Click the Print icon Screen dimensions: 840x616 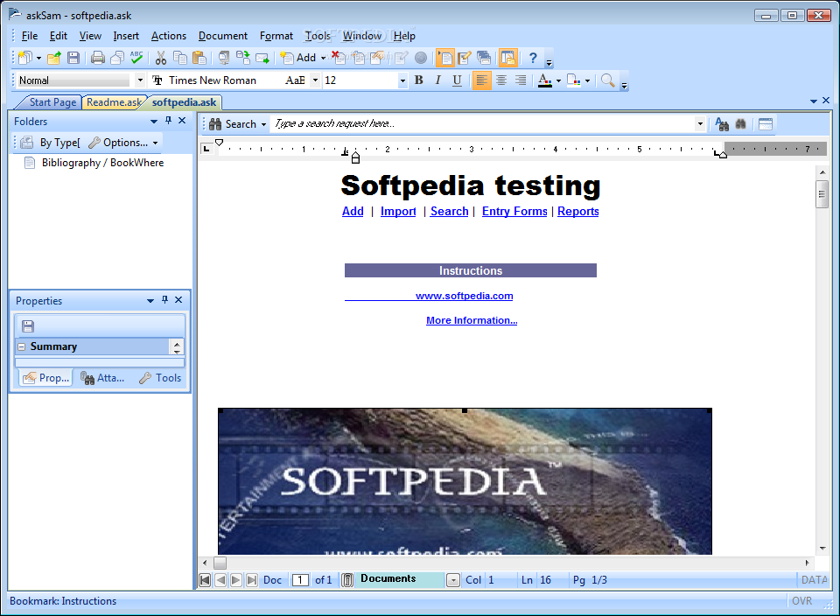(x=97, y=58)
